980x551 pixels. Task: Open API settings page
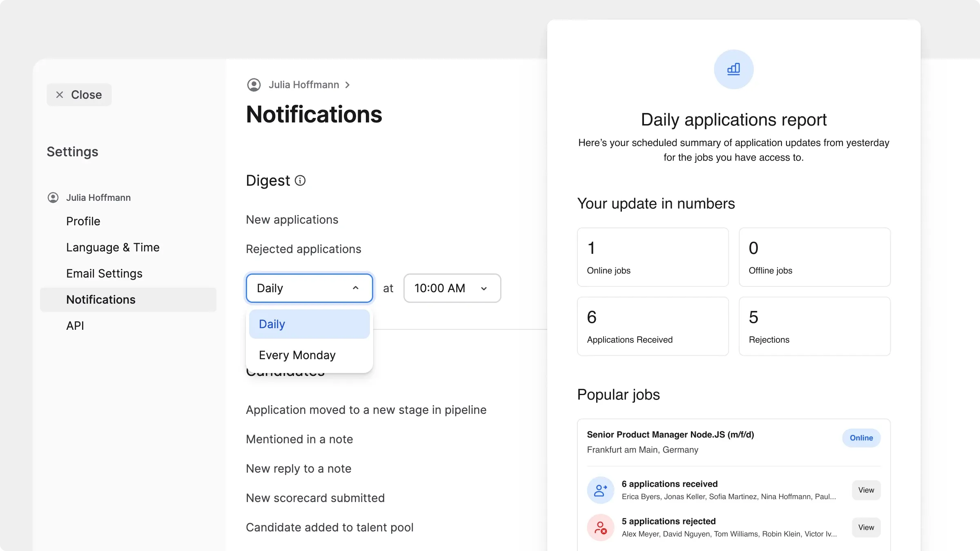pyautogui.click(x=75, y=326)
